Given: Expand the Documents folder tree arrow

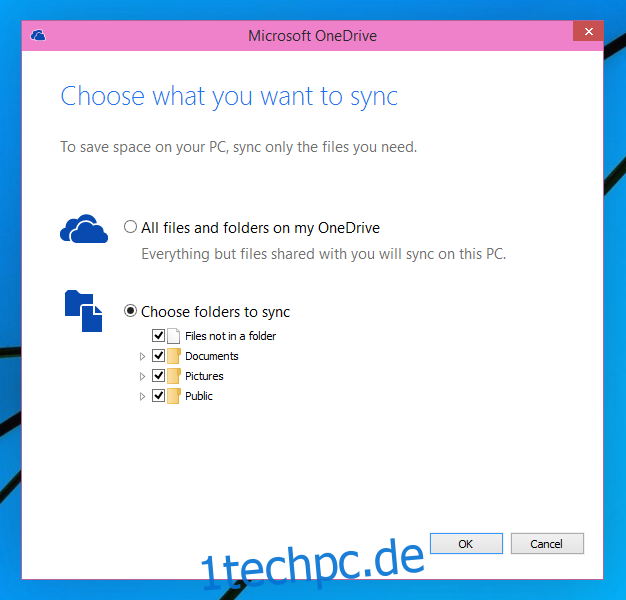Looking at the screenshot, I should pyautogui.click(x=142, y=356).
